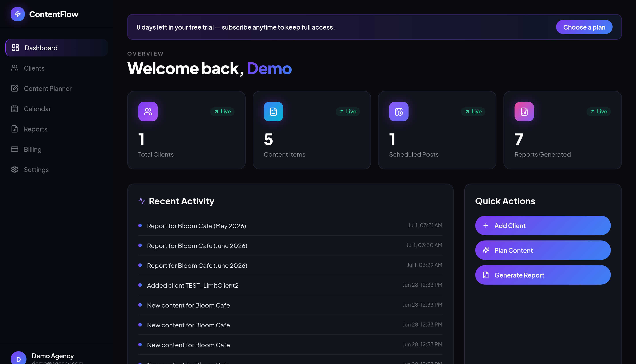Click the Live badge on Scheduled Posts card
Image resolution: width=636 pixels, height=364 pixels.
(473, 111)
